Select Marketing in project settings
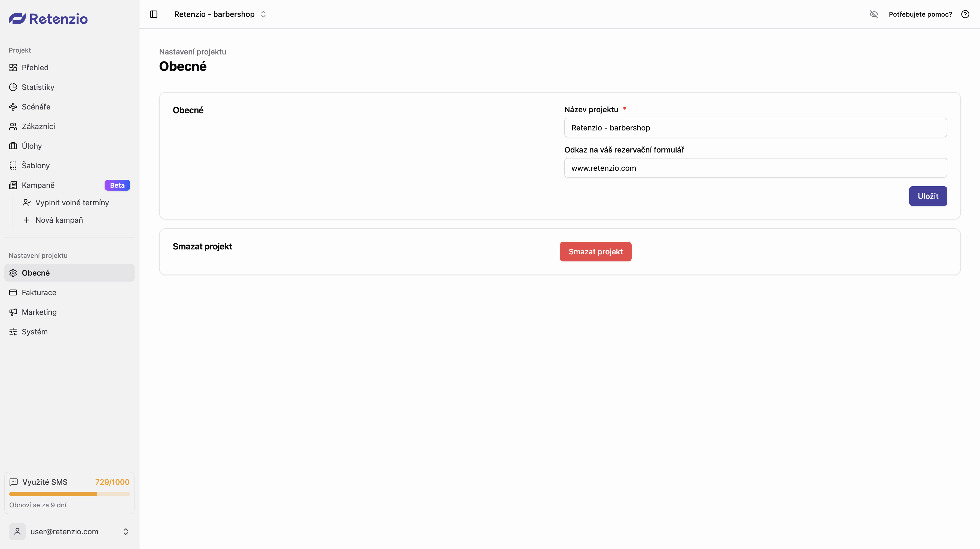This screenshot has width=980, height=549. click(x=39, y=312)
